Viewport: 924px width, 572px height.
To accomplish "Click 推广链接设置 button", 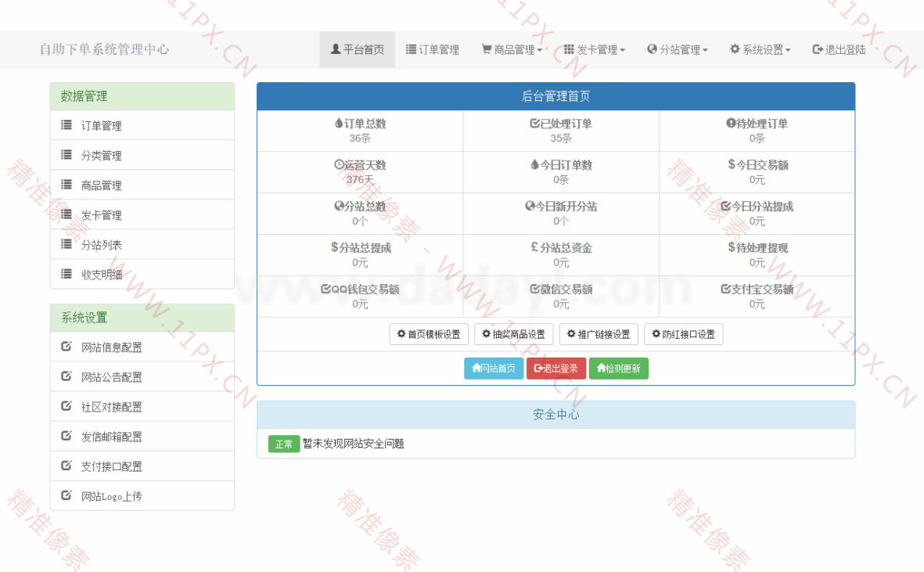I will click(599, 334).
